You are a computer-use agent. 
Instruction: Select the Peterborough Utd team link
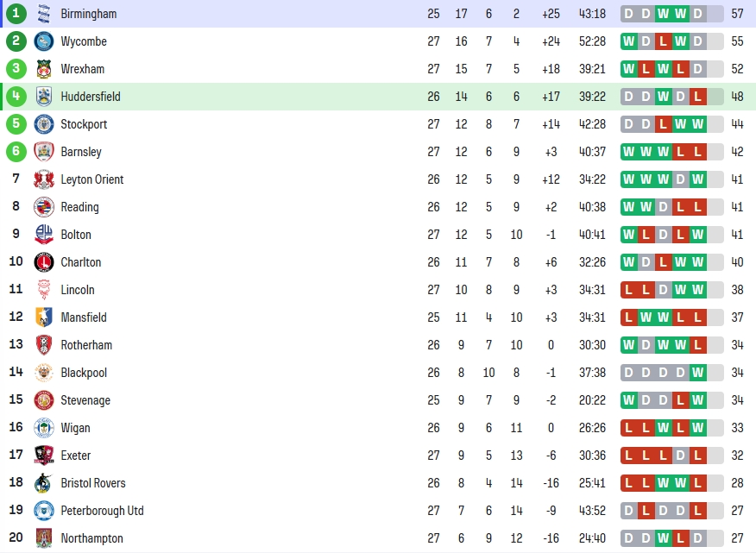point(102,511)
